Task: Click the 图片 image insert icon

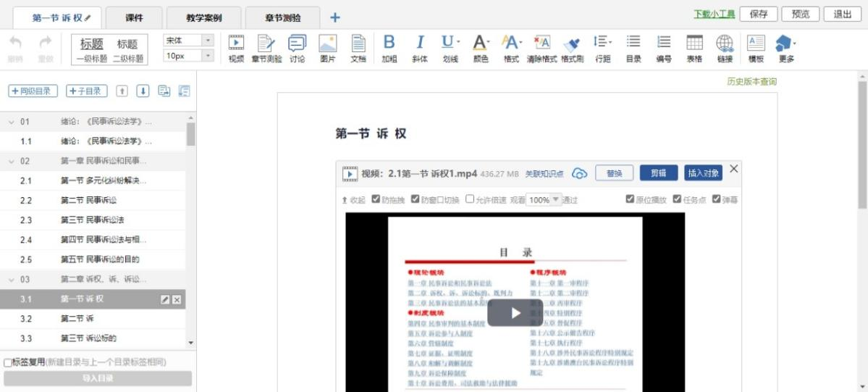Action: [328, 49]
